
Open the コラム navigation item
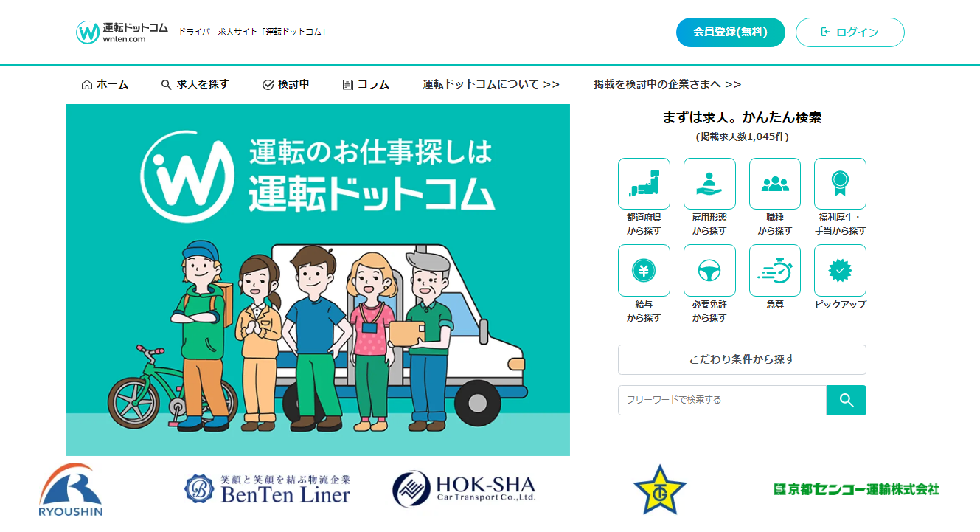pyautogui.click(x=366, y=84)
